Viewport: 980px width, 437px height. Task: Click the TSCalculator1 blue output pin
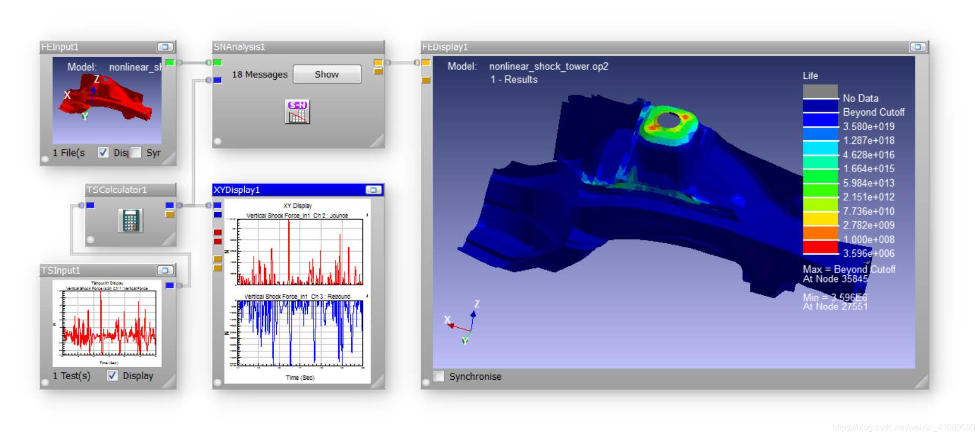170,205
